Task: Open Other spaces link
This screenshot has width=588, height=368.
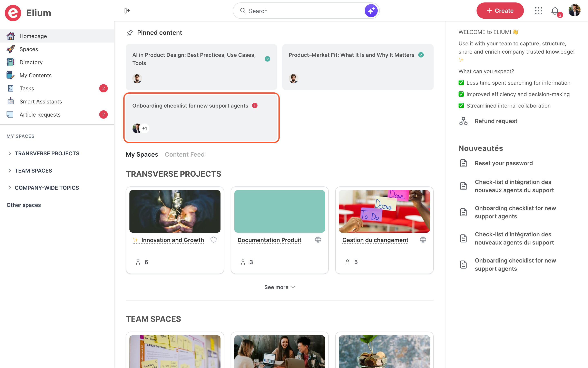Action: 23,205
